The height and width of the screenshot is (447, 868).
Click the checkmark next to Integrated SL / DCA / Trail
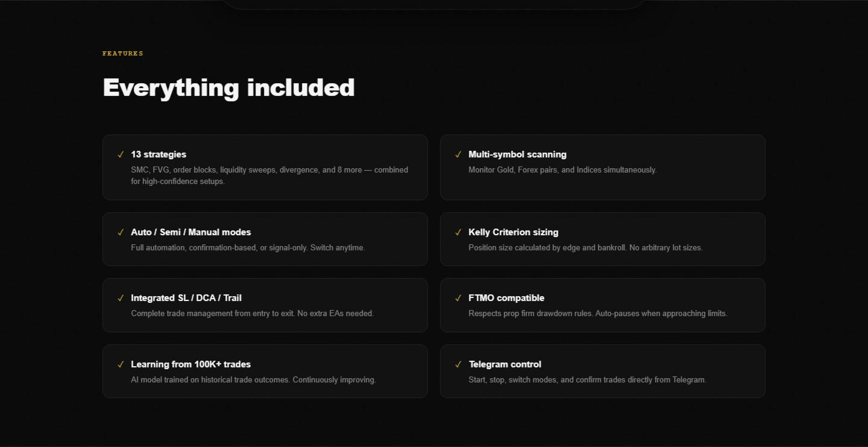tap(121, 298)
